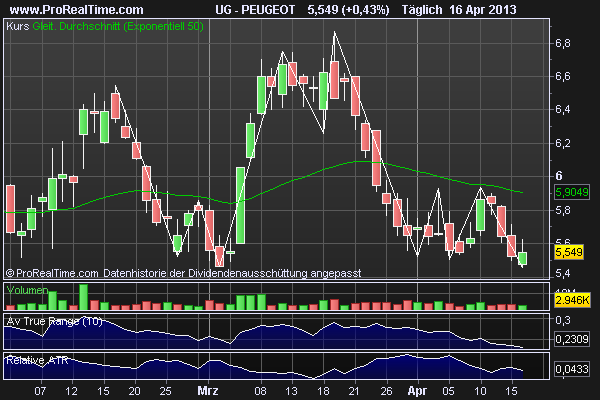Click the 0,0433 relative ATR value

click(572, 369)
